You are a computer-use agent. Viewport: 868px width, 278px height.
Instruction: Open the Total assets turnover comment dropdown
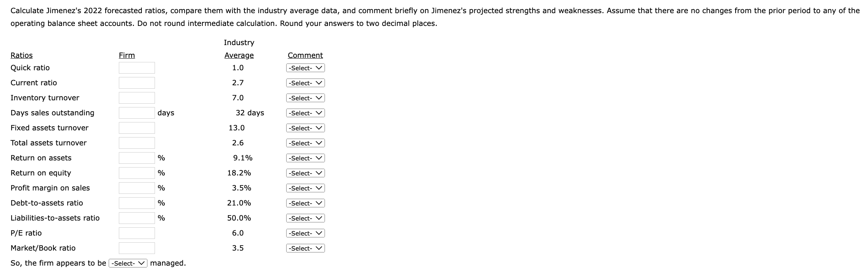[x=304, y=143]
